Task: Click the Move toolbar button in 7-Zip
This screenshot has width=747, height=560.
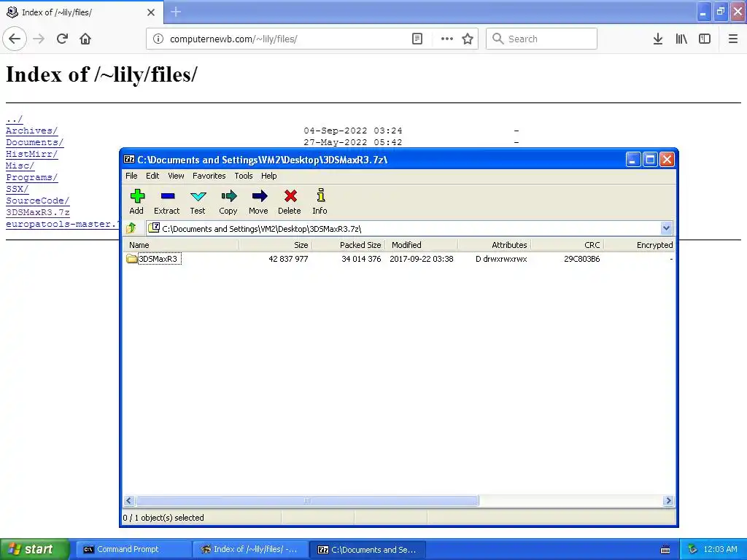Action: [259, 202]
